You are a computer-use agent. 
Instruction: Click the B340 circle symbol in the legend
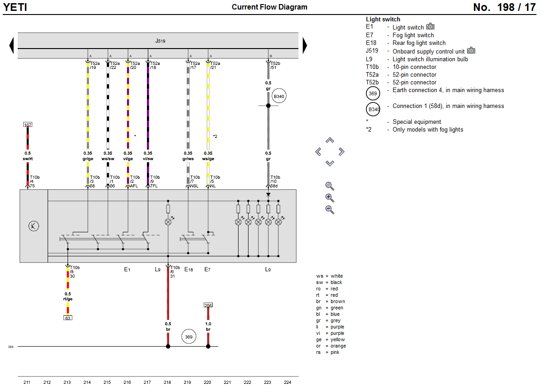point(373,109)
